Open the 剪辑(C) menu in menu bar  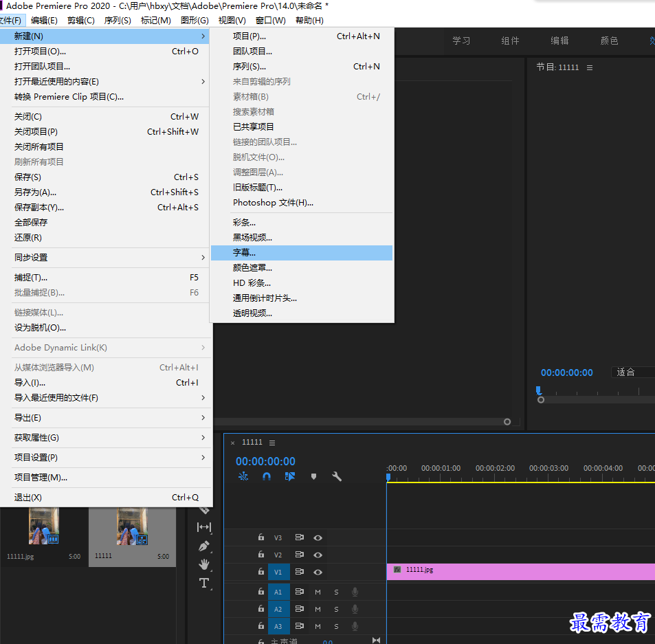click(80, 21)
